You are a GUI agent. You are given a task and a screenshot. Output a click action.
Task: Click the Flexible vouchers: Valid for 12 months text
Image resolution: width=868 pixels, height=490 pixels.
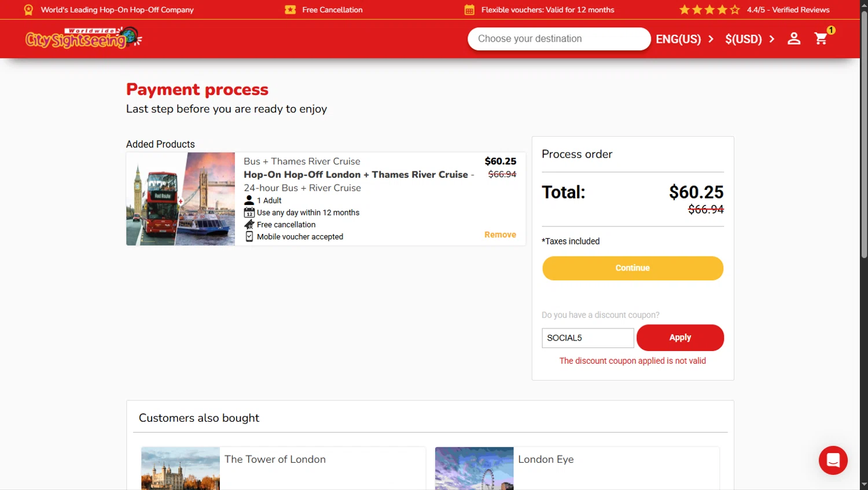548,10
